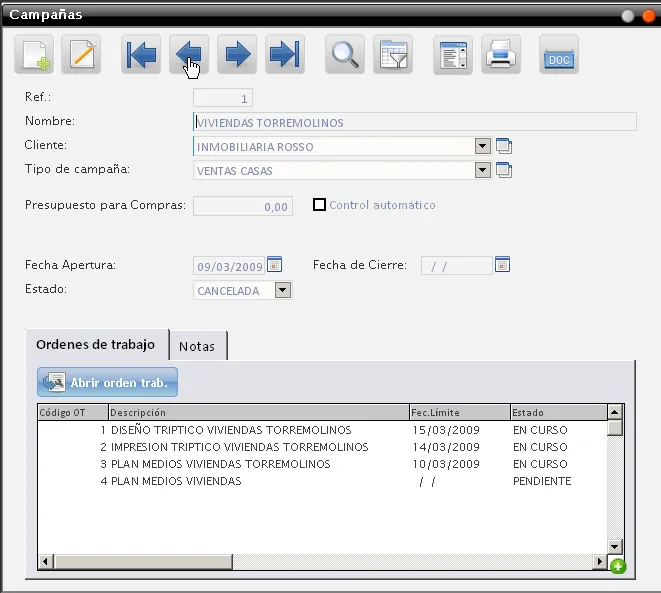The image size is (661, 593).
Task: Click table scroll up arrow
Action: (x=615, y=412)
